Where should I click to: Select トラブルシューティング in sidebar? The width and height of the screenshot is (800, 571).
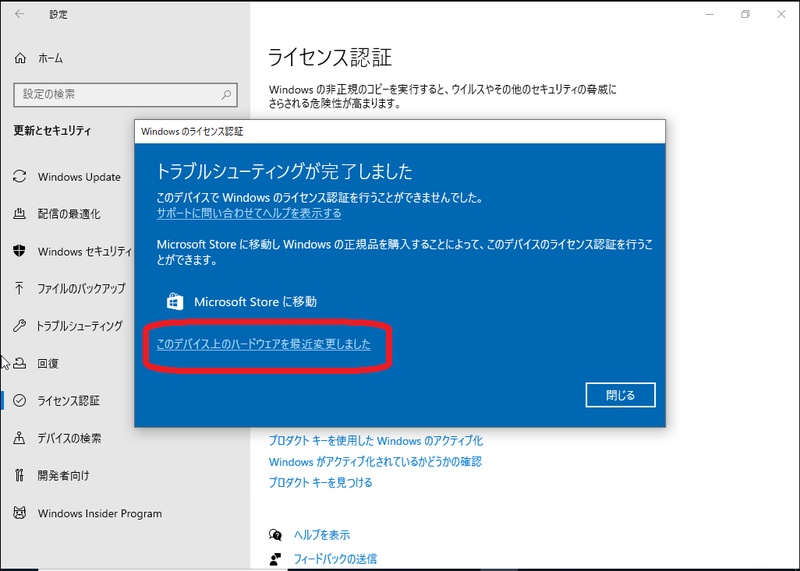pos(80,326)
